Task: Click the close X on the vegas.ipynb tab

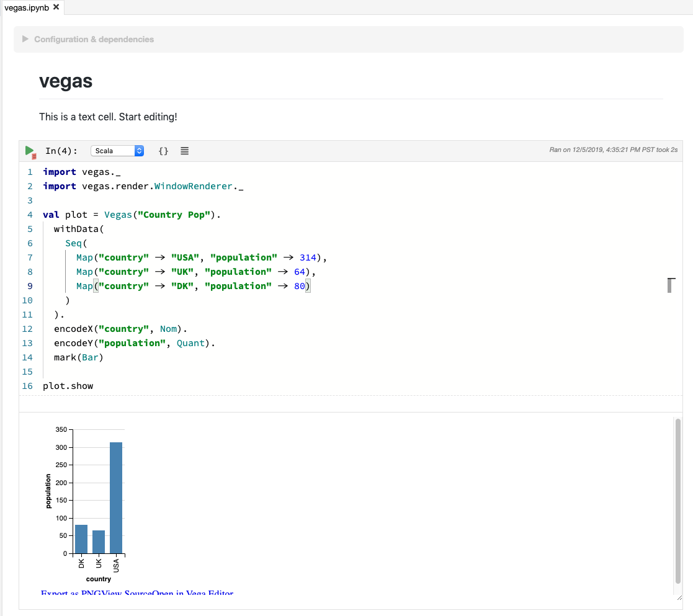Action: point(55,7)
